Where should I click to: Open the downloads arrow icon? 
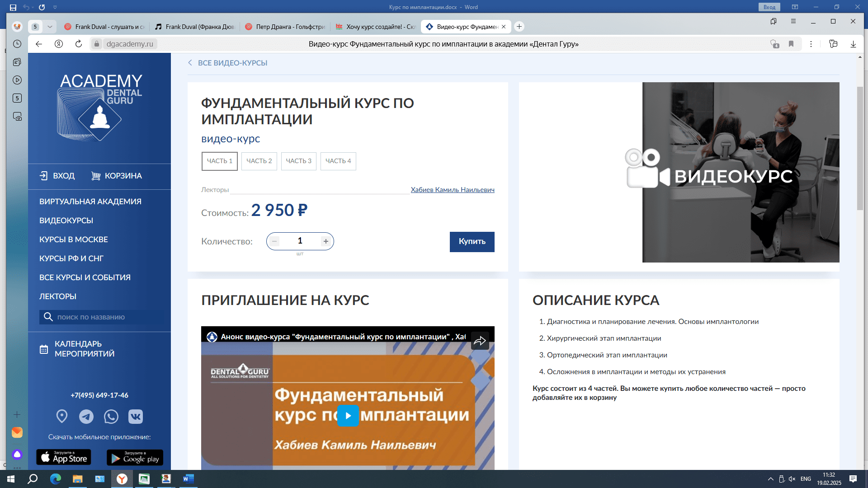click(x=853, y=44)
